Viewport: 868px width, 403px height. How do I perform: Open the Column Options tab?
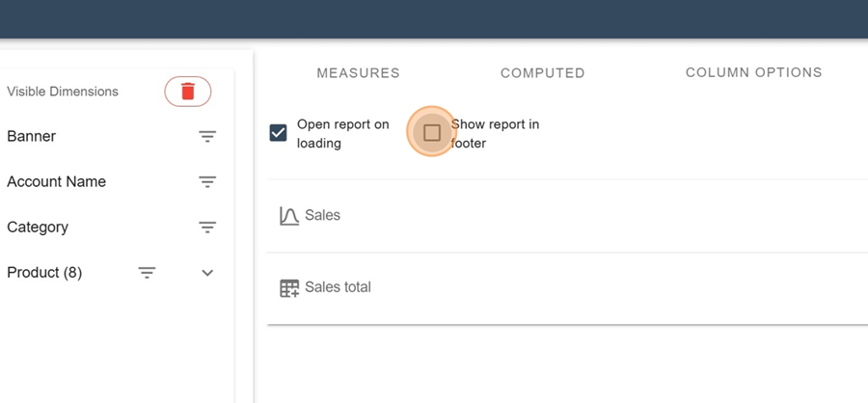753,72
